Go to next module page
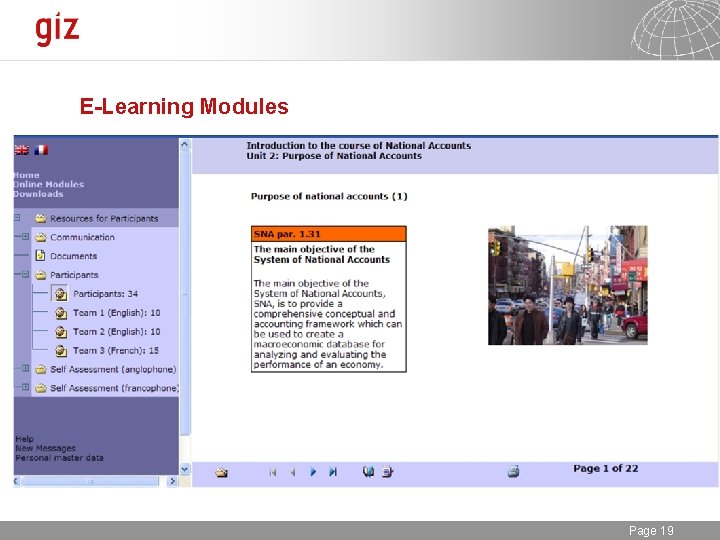The height and width of the screenshot is (540, 720). 313,472
